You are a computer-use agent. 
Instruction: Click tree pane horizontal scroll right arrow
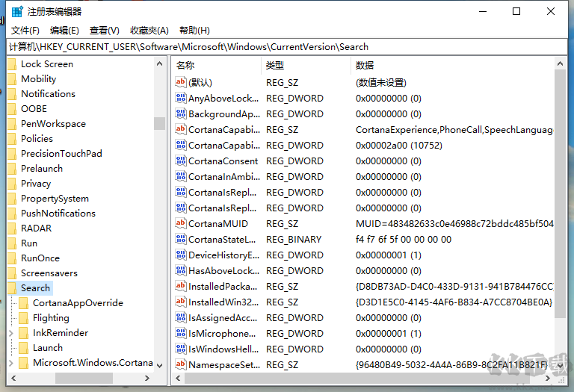(146, 378)
